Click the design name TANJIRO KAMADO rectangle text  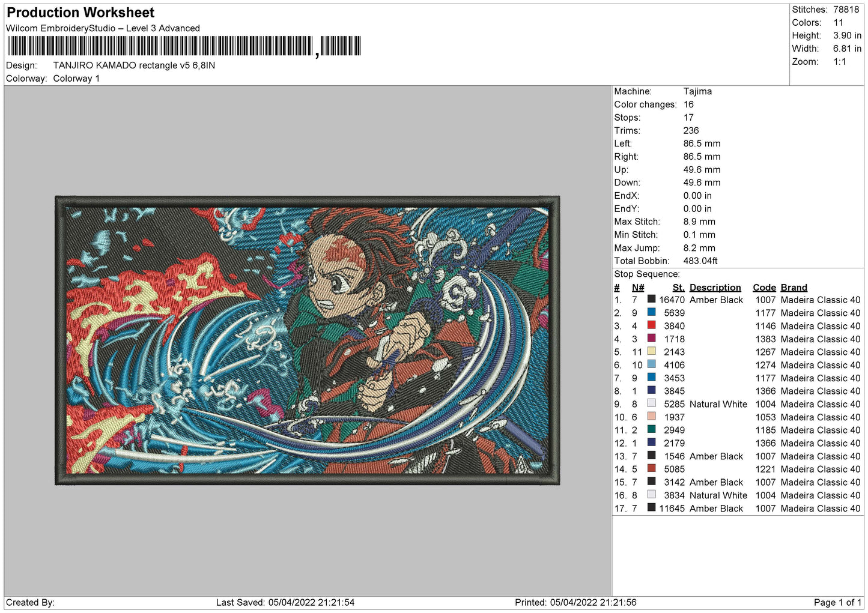[134, 65]
